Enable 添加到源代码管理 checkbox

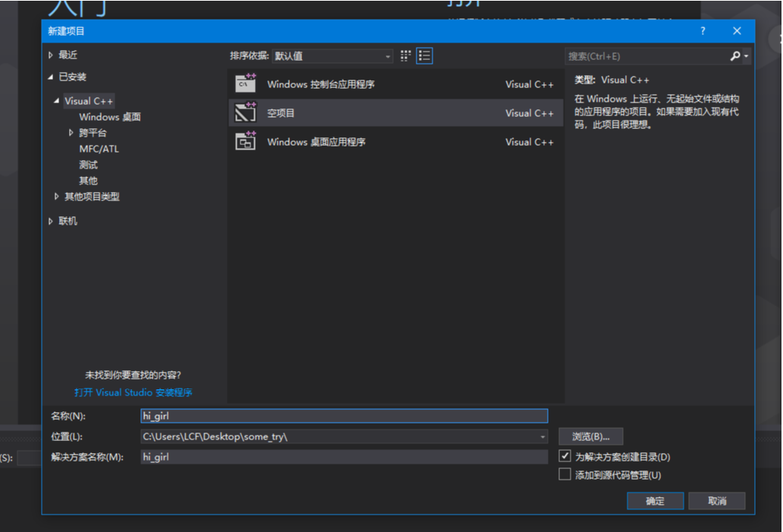tap(565, 473)
